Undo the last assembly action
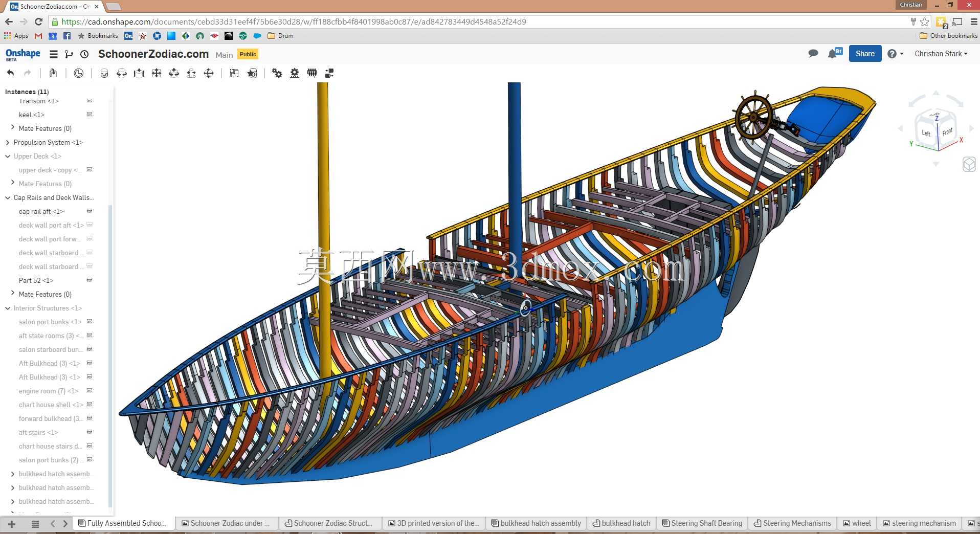980x534 pixels. coord(10,73)
